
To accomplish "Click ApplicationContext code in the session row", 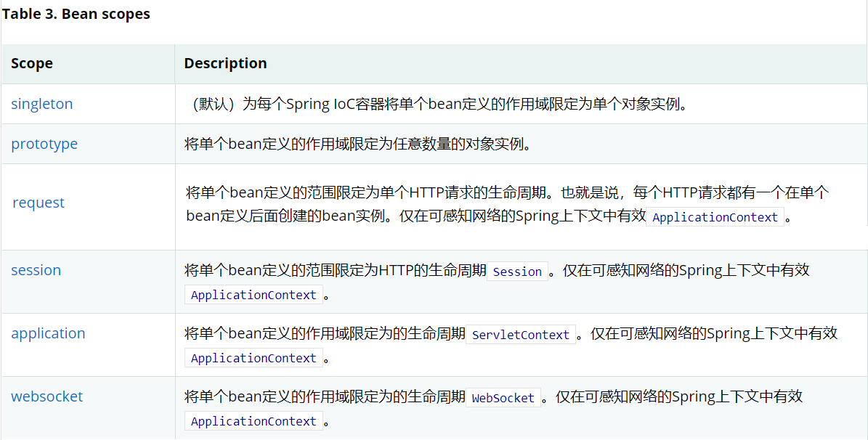I will point(253,295).
